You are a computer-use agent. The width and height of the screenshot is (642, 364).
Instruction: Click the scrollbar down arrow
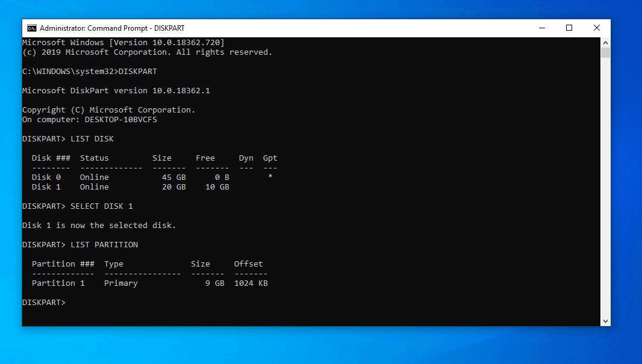click(605, 322)
